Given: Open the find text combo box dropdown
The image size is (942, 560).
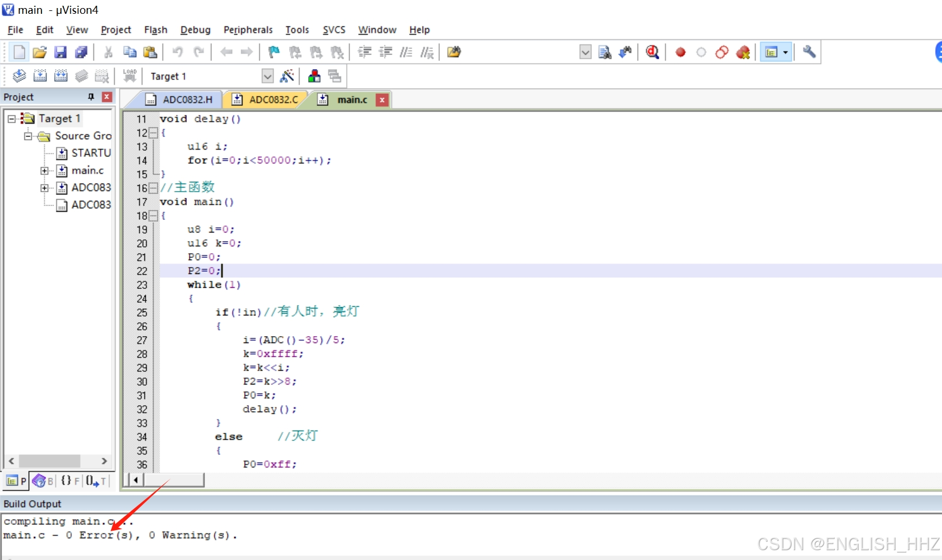Looking at the screenshot, I should tap(585, 52).
